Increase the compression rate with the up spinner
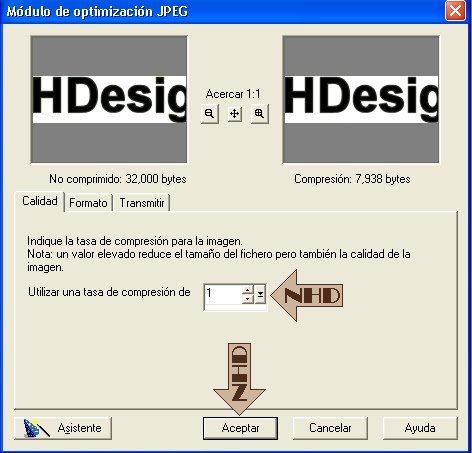The image size is (472, 453). [247, 290]
